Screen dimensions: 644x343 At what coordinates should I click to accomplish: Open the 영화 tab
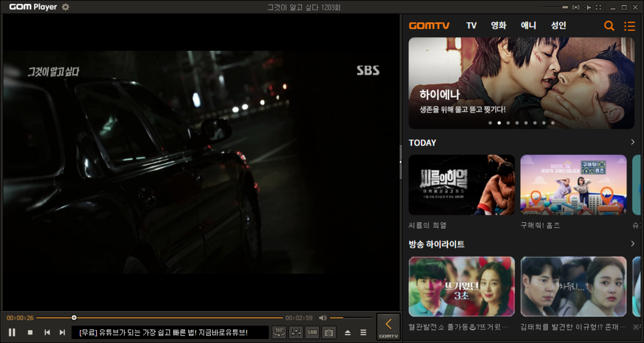(499, 26)
